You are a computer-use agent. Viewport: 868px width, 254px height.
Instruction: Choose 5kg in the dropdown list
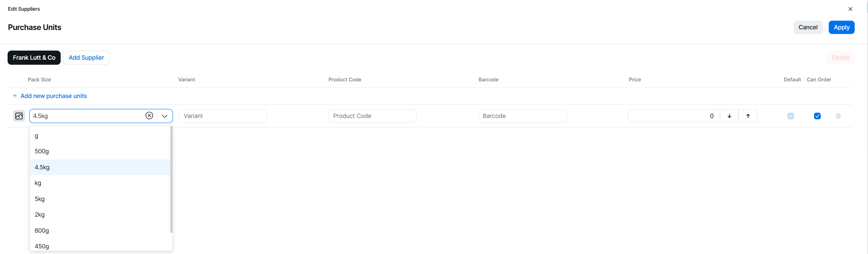(40, 199)
